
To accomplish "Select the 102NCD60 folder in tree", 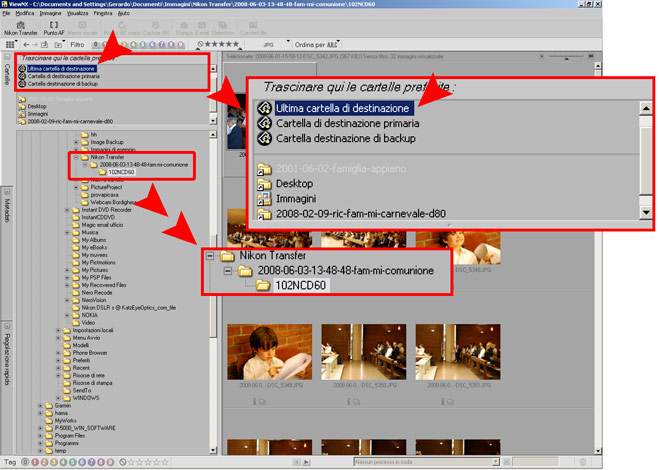I will tap(121, 172).
